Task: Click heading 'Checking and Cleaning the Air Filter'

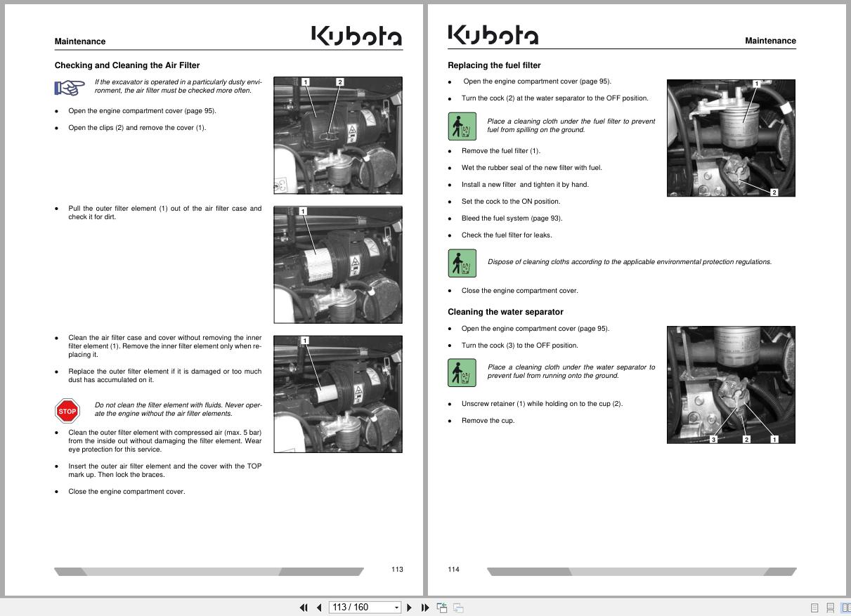Action: [127, 65]
